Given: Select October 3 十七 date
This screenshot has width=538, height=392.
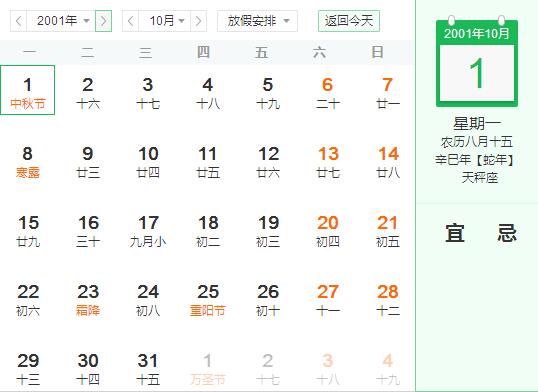Looking at the screenshot, I should tap(148, 93).
